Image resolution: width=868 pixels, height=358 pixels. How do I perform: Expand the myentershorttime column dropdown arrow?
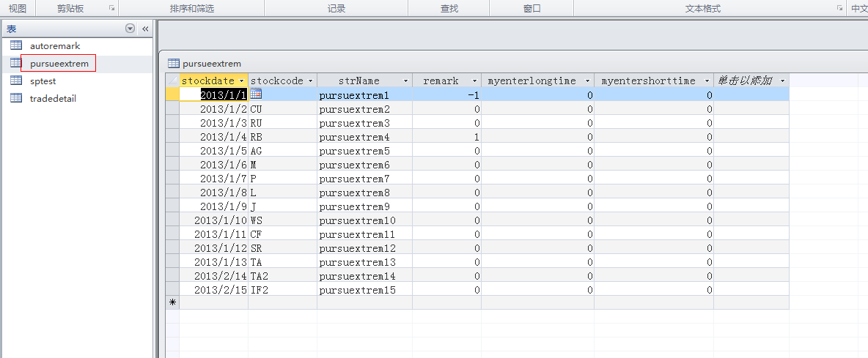coord(707,81)
